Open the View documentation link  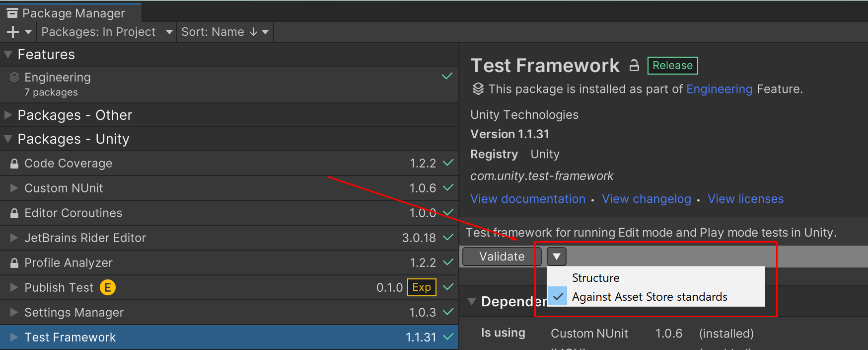click(527, 199)
